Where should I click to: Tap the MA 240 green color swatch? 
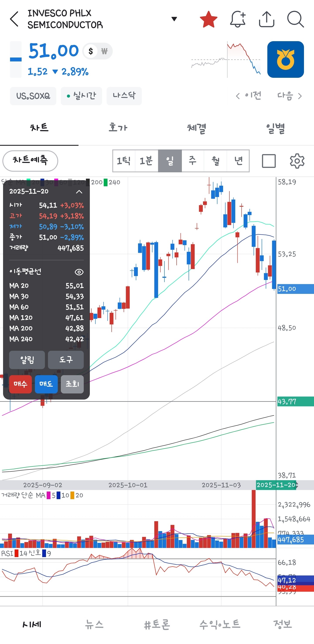(106, 182)
